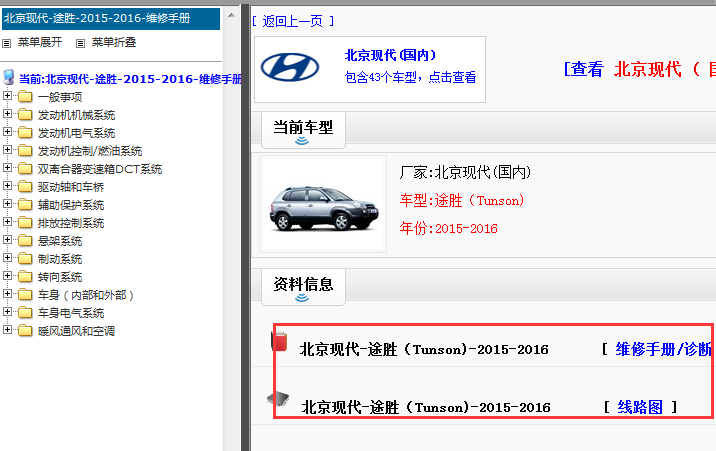Go back via 返回上一页 link

293,21
